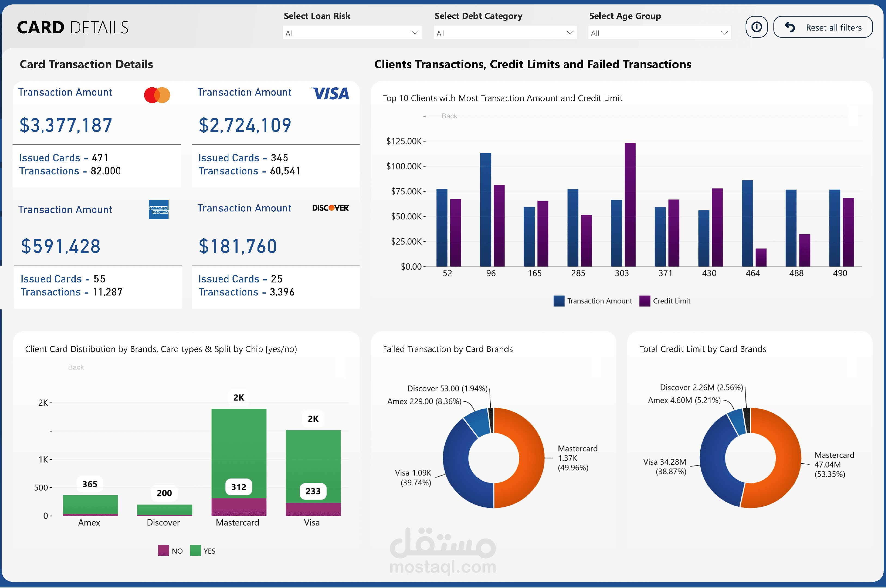Click Mastercard slice in Failed Transaction donut

[531, 458]
